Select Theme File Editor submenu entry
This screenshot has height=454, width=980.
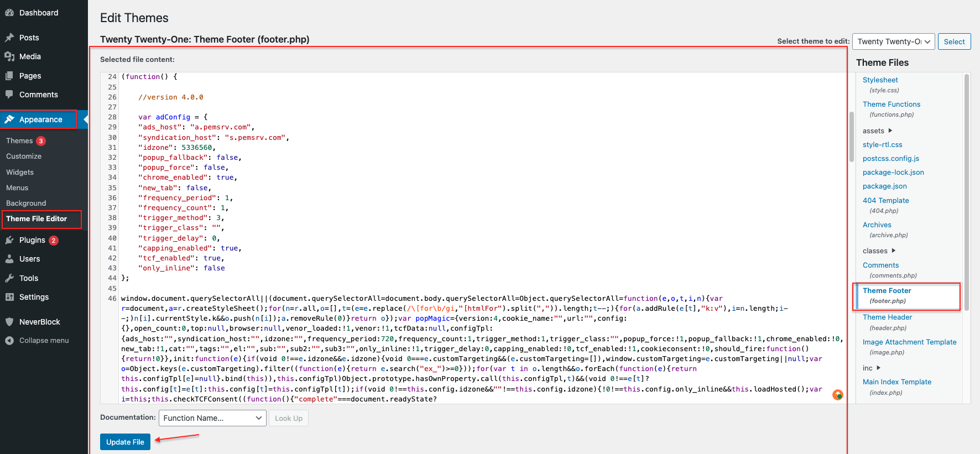(37, 219)
